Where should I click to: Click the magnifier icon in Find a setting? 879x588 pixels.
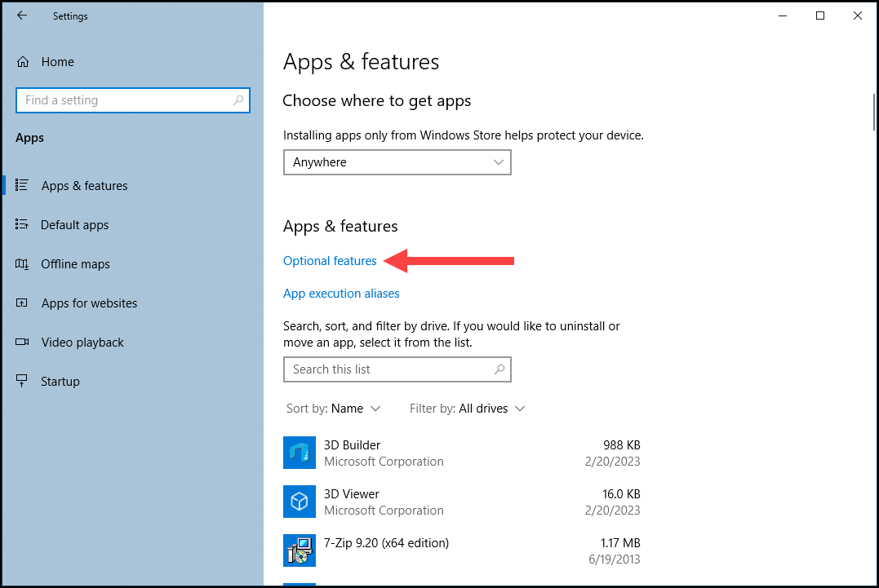click(238, 100)
